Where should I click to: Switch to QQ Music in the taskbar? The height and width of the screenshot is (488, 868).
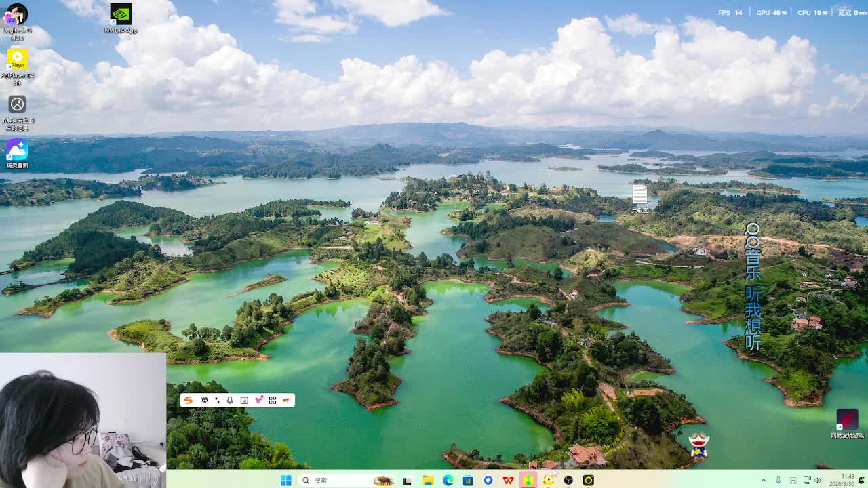point(528,480)
